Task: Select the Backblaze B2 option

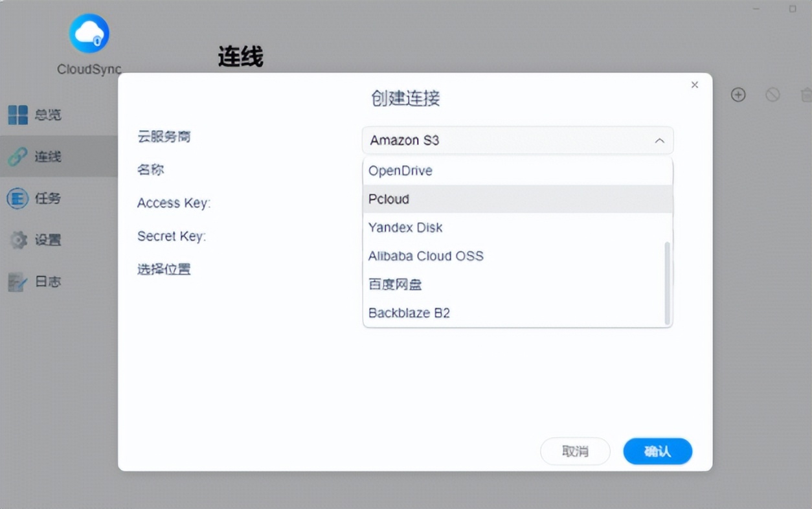Action: (409, 313)
